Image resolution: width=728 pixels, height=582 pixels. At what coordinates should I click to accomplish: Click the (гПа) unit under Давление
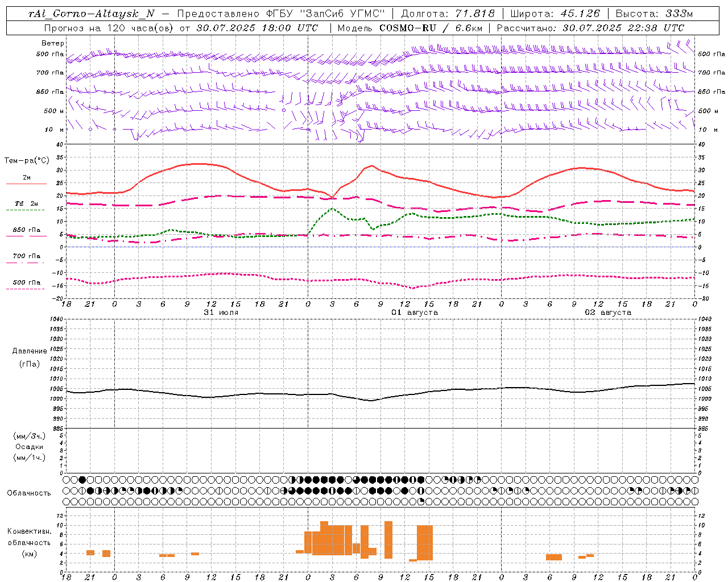click(x=30, y=364)
